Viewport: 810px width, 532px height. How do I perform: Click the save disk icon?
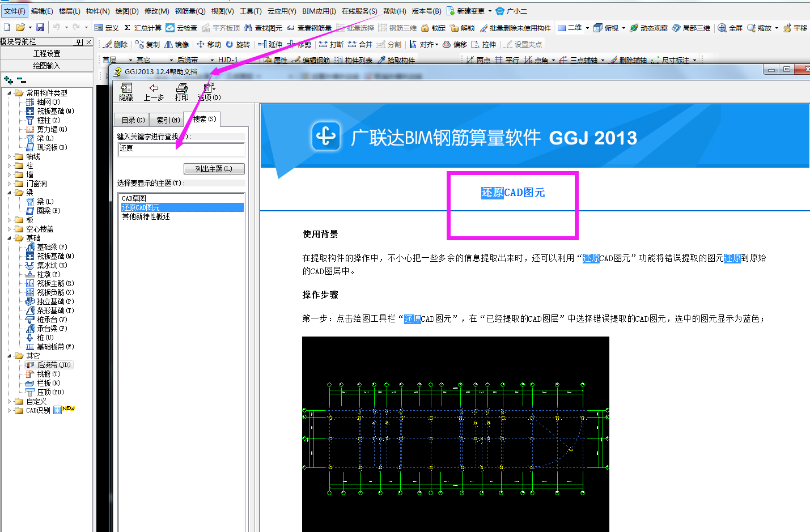[40, 27]
